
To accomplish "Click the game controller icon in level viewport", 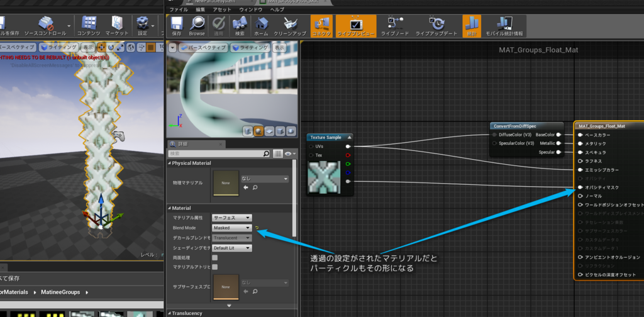I will pyautogui.click(x=118, y=135).
